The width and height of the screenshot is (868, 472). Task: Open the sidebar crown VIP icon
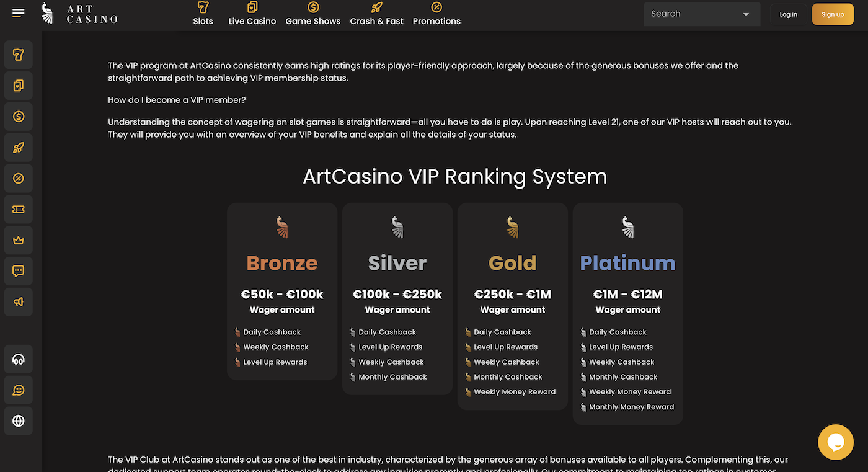19,240
